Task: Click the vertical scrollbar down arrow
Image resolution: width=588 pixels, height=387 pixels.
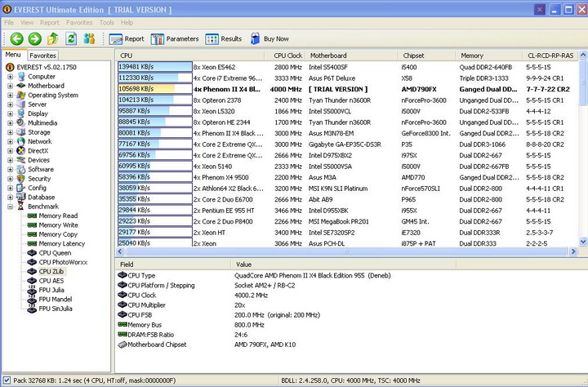Action: coord(583,242)
